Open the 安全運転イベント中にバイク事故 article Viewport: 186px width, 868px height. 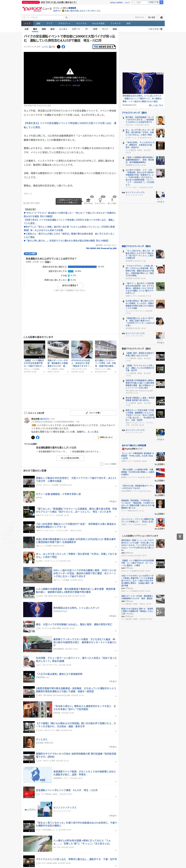(x=66, y=790)
